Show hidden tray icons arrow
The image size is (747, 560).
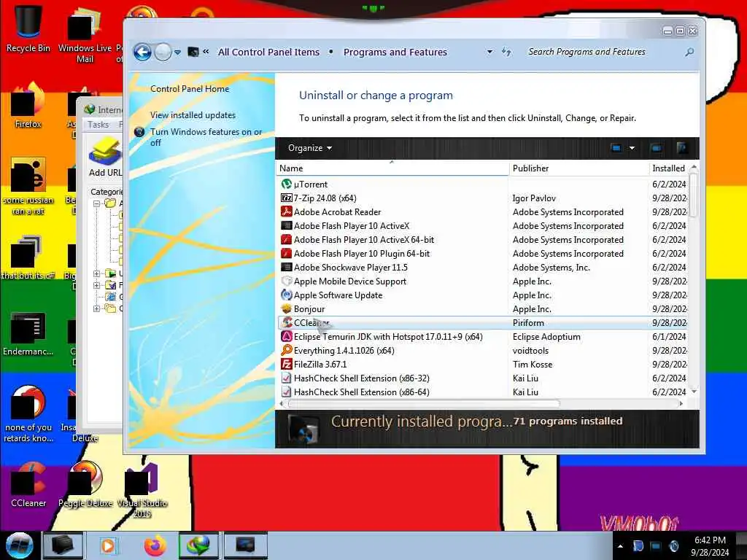point(620,546)
